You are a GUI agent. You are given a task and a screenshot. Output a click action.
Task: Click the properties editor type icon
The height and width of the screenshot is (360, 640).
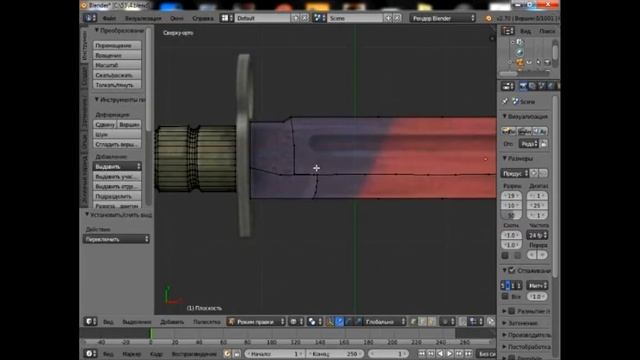(507, 86)
